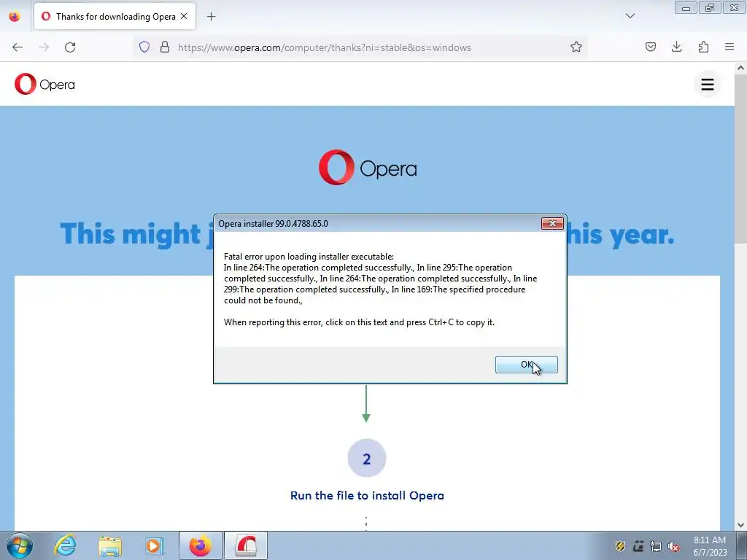Open the Opera site hamburger menu
The width and height of the screenshot is (747, 560).
click(x=708, y=85)
